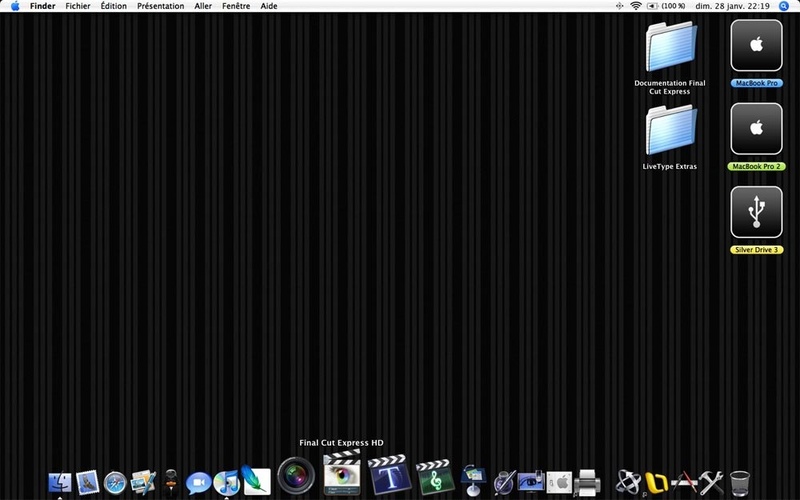
Task: Launch LiveType from the dock
Action: point(390,474)
